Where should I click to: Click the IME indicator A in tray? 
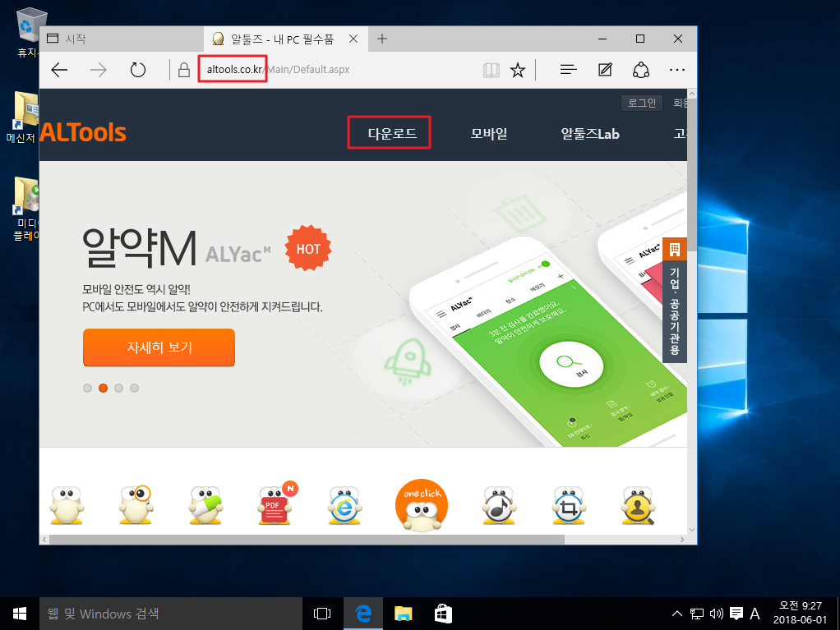[x=755, y=614]
